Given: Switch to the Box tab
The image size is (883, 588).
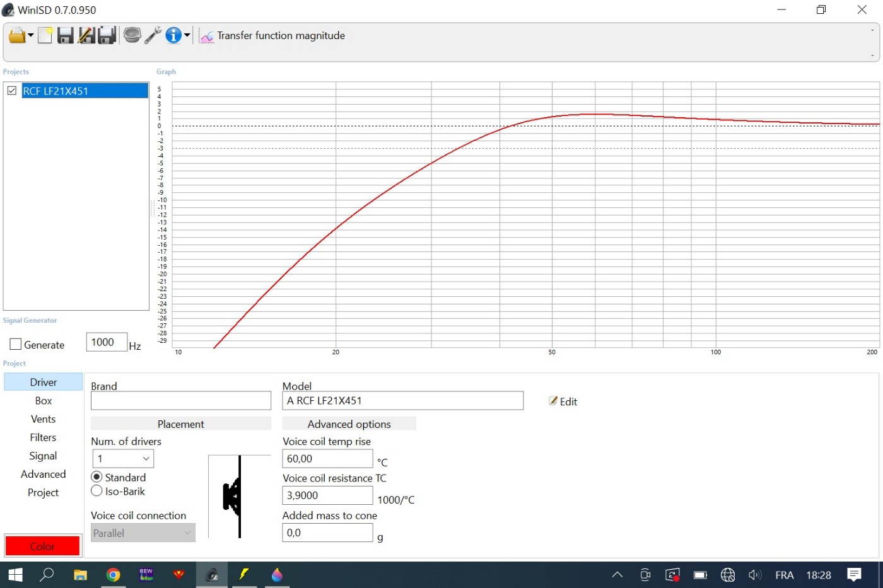Looking at the screenshot, I should pos(44,401).
